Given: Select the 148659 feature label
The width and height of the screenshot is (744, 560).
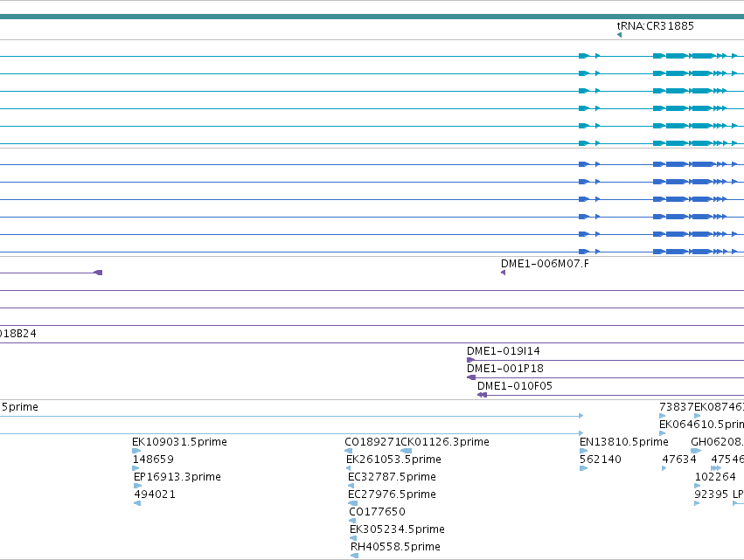Looking at the screenshot, I should click(x=153, y=460).
